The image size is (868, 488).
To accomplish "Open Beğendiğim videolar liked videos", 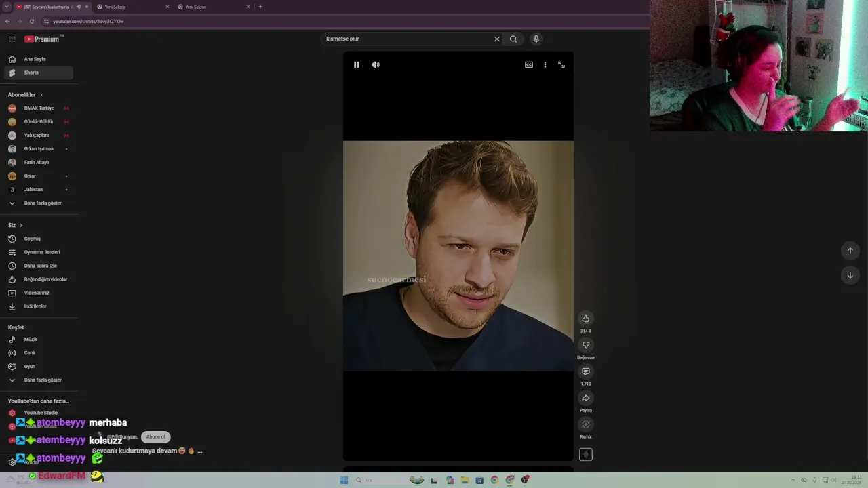I will 39,279.
